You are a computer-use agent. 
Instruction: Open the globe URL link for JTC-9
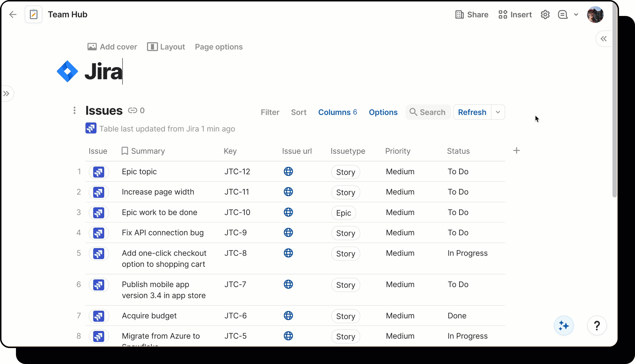(288, 233)
